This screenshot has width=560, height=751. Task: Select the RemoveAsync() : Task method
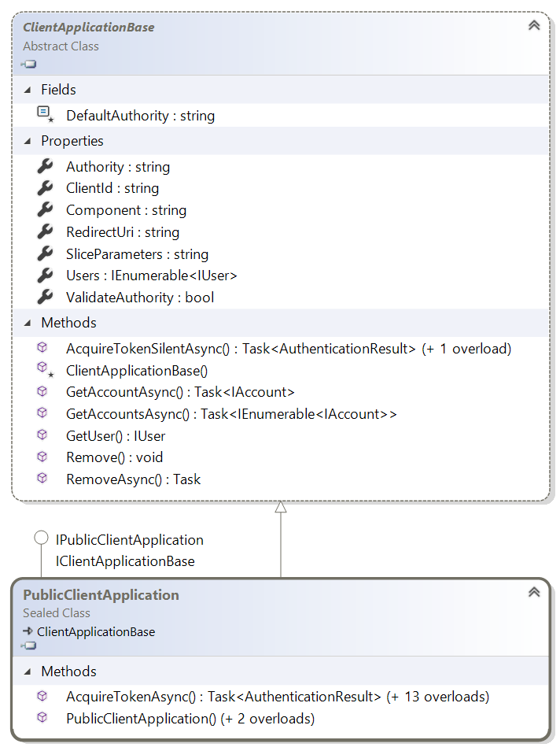tap(133, 479)
